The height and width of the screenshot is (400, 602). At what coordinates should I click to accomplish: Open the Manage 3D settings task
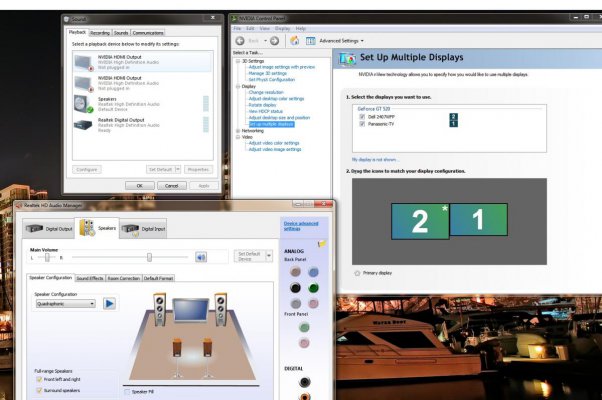click(x=268, y=73)
